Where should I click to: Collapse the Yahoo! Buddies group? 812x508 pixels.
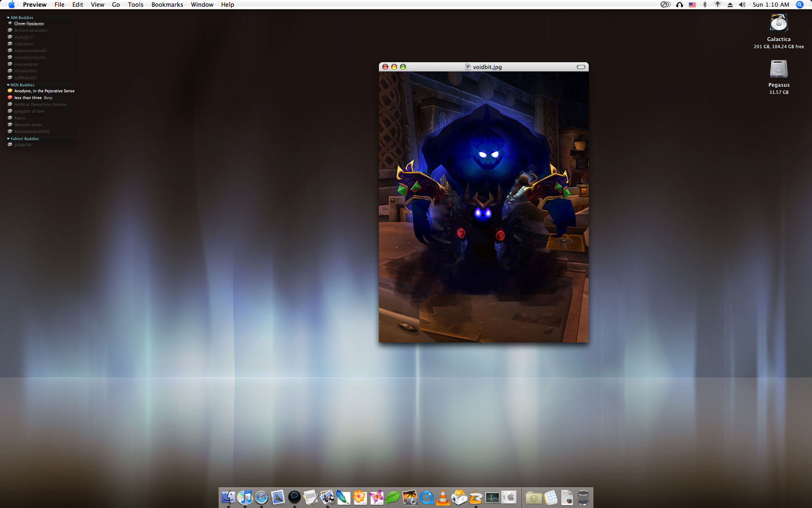[x=8, y=139]
